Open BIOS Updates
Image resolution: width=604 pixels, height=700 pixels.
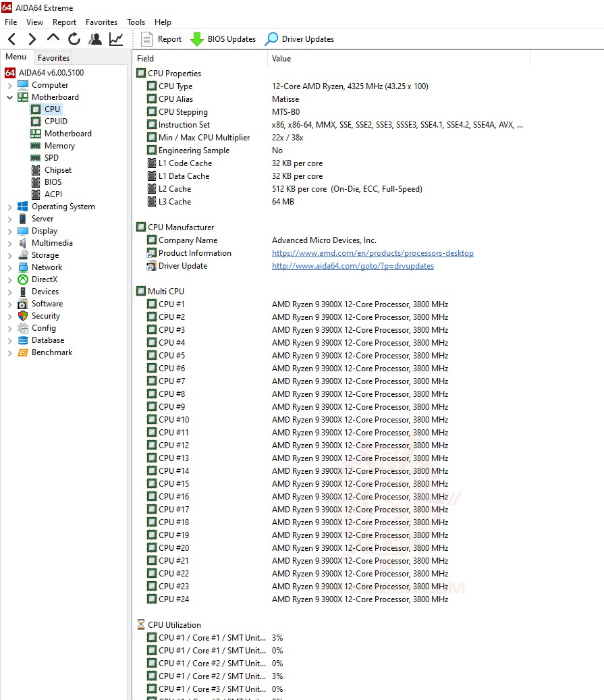click(223, 39)
